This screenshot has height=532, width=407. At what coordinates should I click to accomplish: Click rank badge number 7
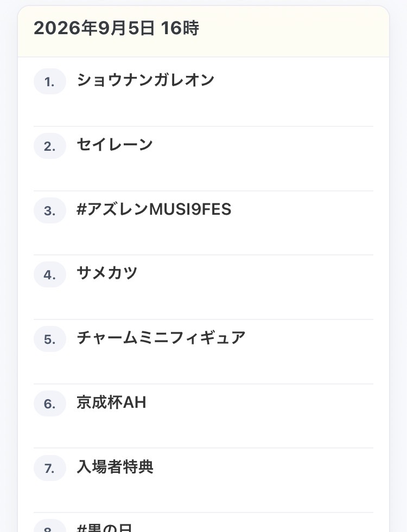[x=49, y=468]
